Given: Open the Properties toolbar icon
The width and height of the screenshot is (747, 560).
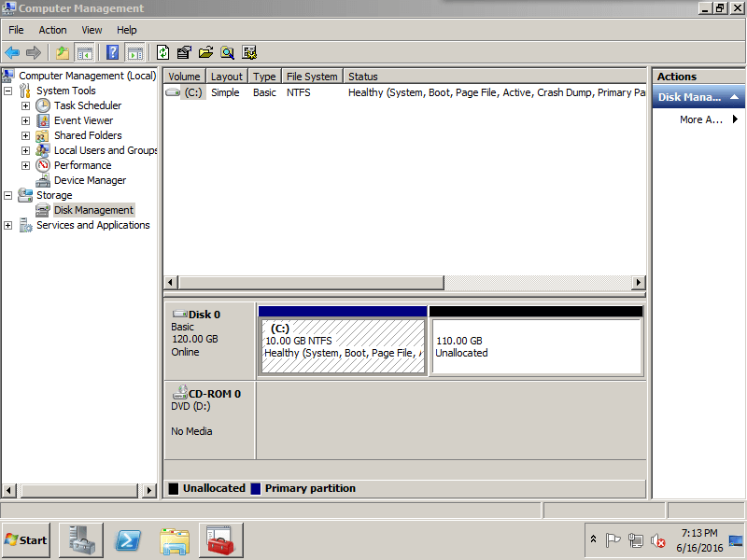Looking at the screenshot, I should (x=184, y=52).
